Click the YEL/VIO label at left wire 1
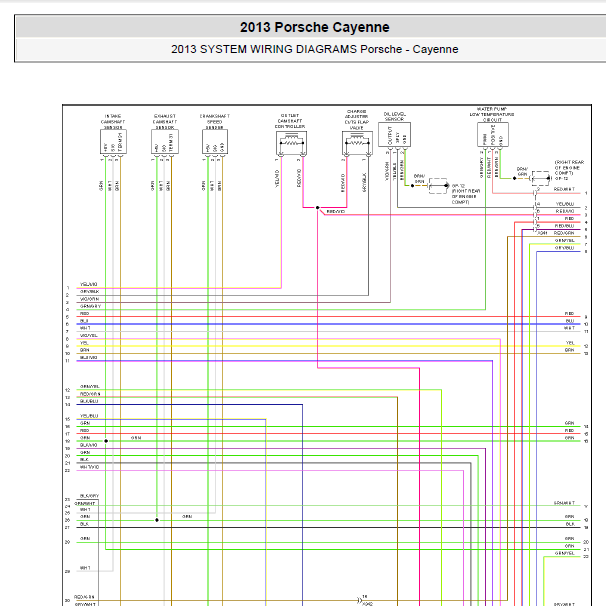This screenshot has height=606, width=606. (x=89, y=284)
